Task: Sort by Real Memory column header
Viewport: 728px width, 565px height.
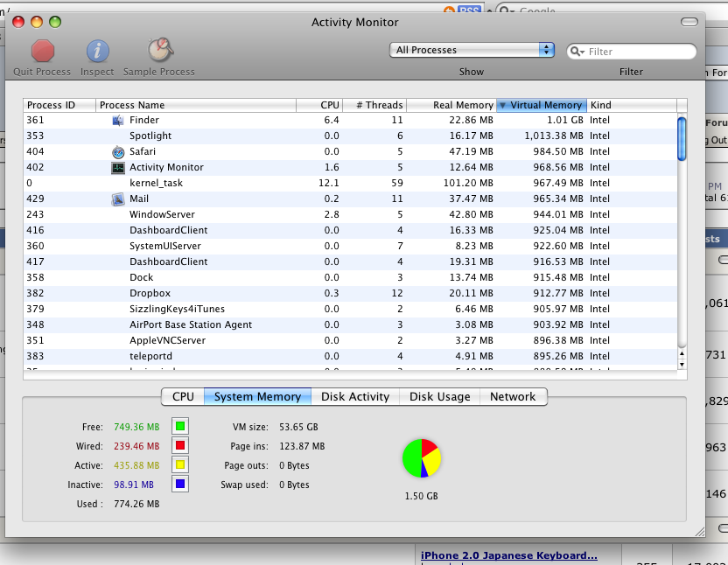Action: coord(451,105)
